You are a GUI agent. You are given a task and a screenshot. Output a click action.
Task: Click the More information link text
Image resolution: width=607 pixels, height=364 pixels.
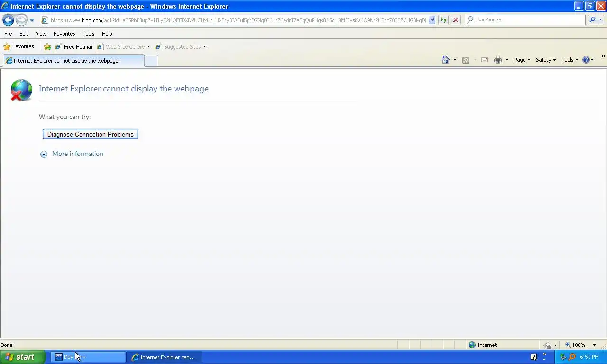tap(78, 154)
